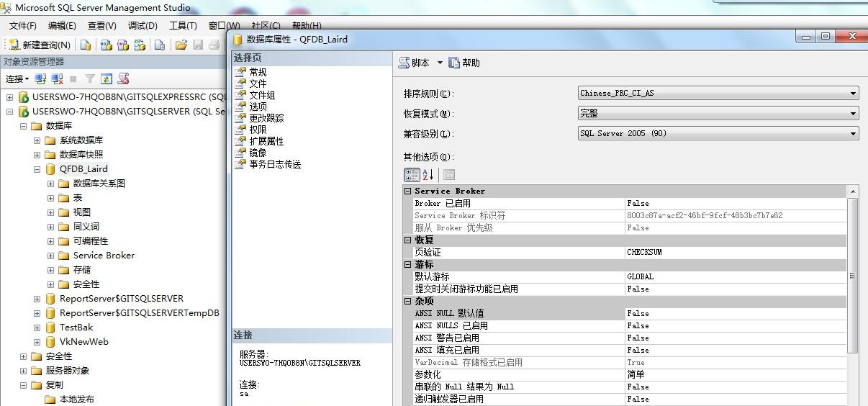Click the categorized view icon in property grid
Image resolution: width=868 pixels, height=406 pixels.
412,174
